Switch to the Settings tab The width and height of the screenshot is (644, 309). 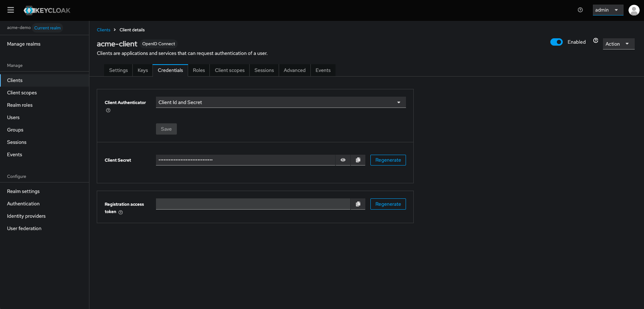click(118, 70)
